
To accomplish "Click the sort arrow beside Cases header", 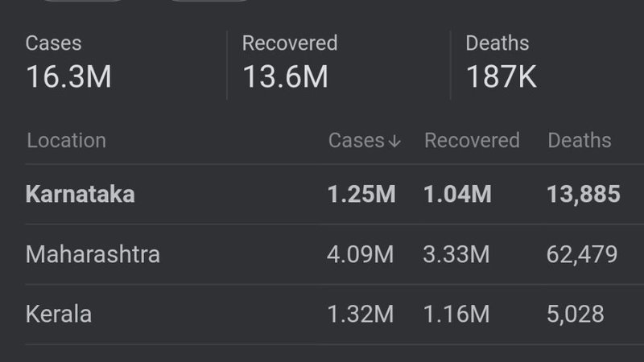I will (394, 142).
